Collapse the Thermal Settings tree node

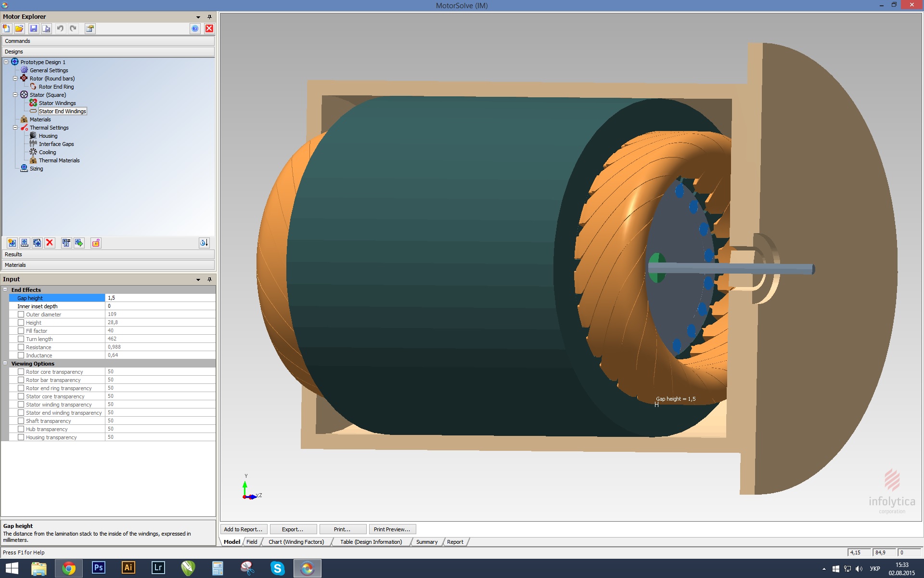[x=15, y=128]
